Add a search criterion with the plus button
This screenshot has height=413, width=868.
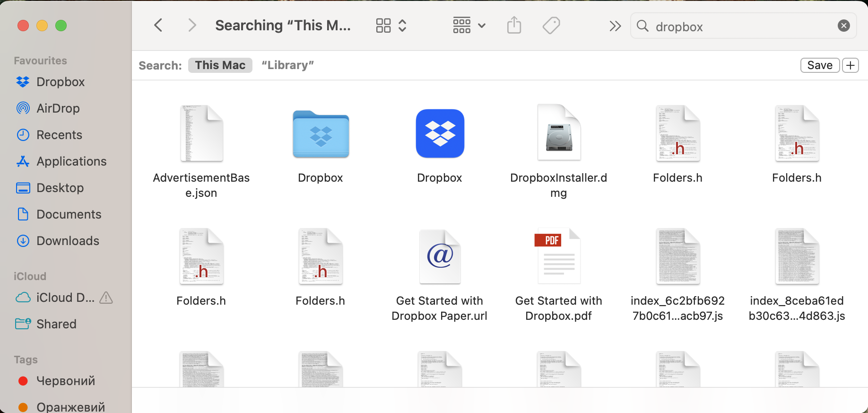click(x=851, y=65)
